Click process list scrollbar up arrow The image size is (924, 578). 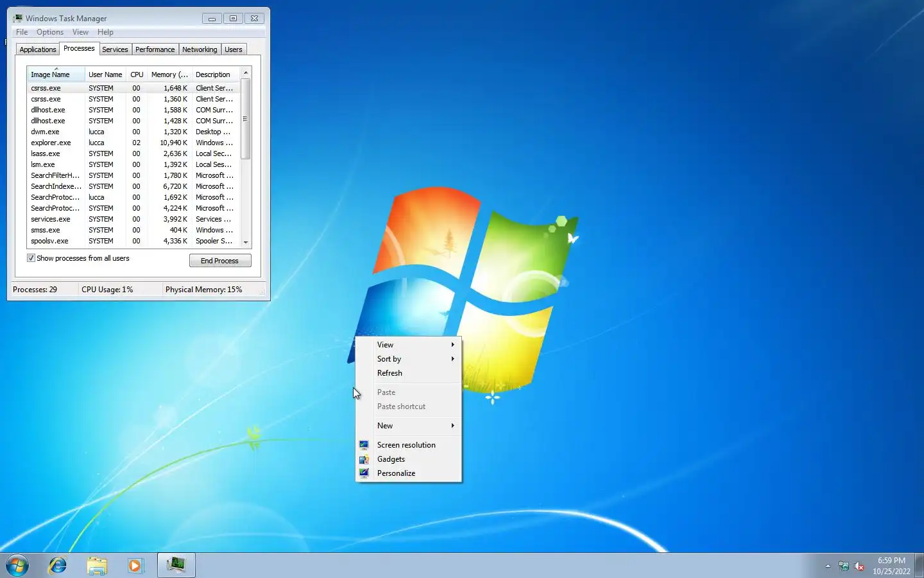(246, 73)
